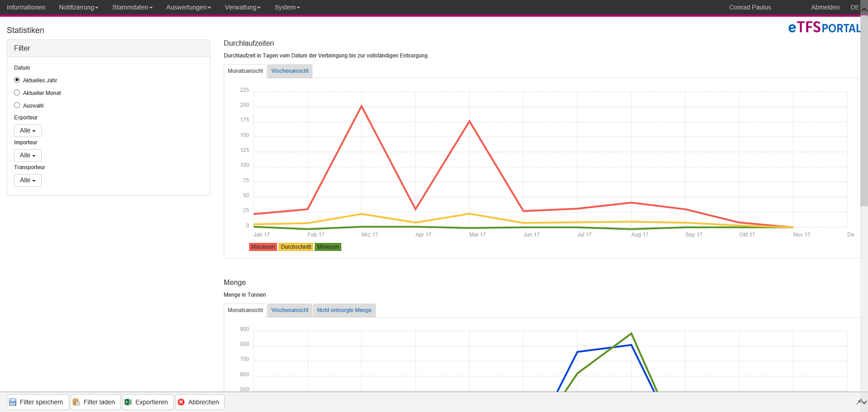Click the DE language selector
868x412 pixels.
click(x=854, y=7)
